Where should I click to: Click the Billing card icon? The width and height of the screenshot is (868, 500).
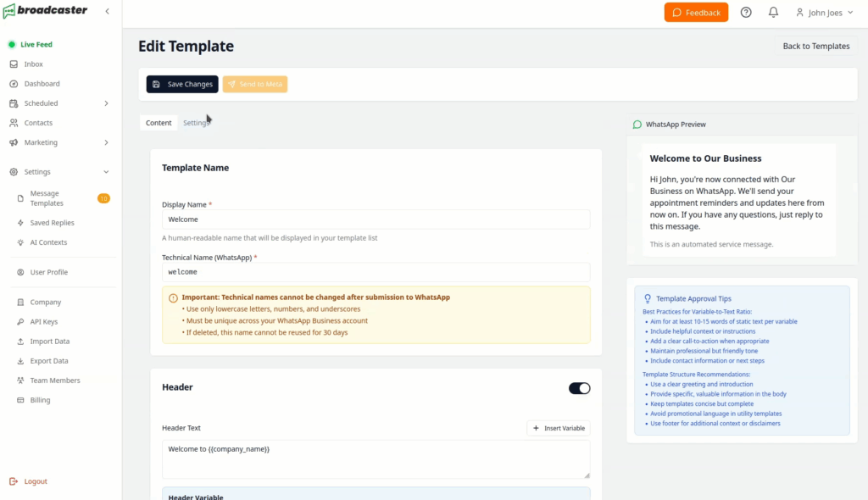tap(20, 400)
